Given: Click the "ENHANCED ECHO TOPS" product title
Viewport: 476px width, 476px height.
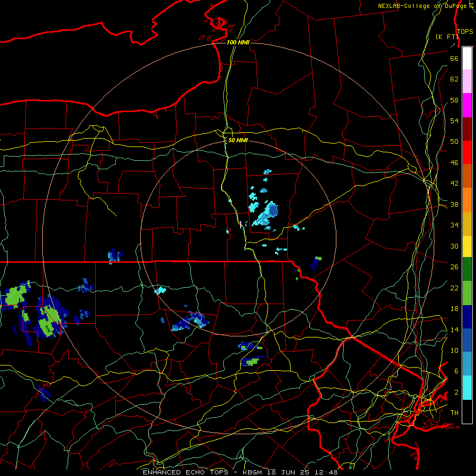Looking at the screenshot, I should click(x=186, y=472).
